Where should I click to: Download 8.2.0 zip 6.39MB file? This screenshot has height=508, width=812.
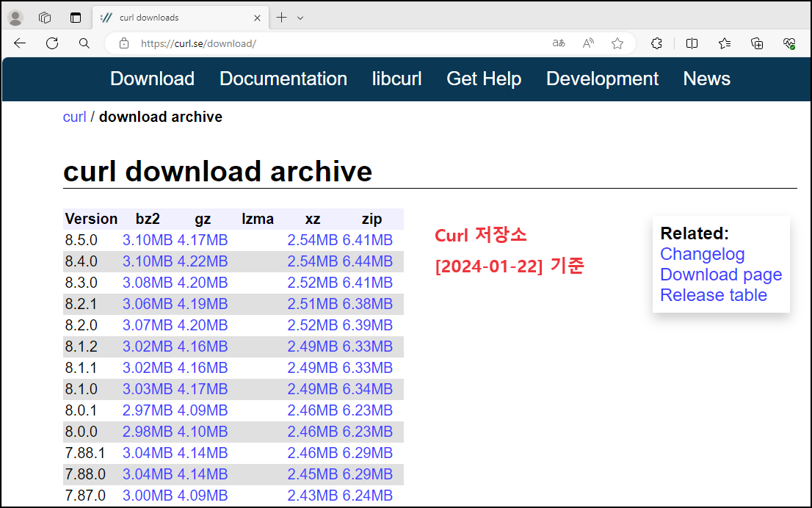point(367,325)
